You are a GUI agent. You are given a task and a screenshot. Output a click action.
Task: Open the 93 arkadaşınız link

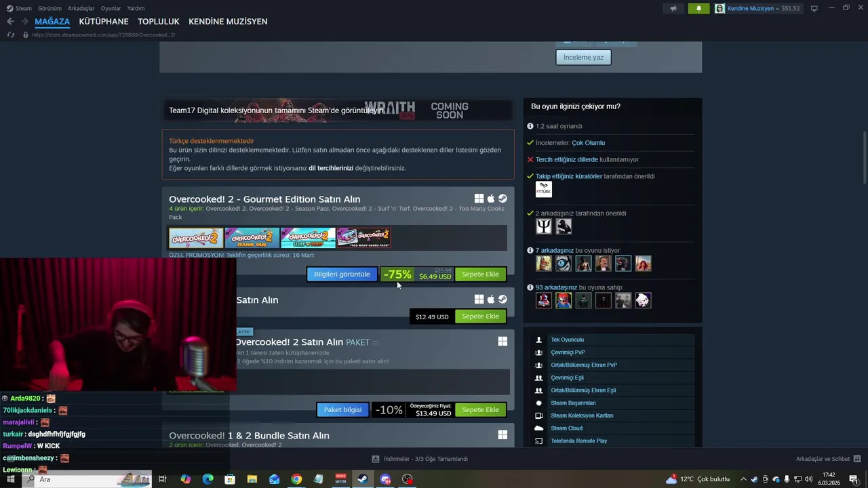click(556, 287)
